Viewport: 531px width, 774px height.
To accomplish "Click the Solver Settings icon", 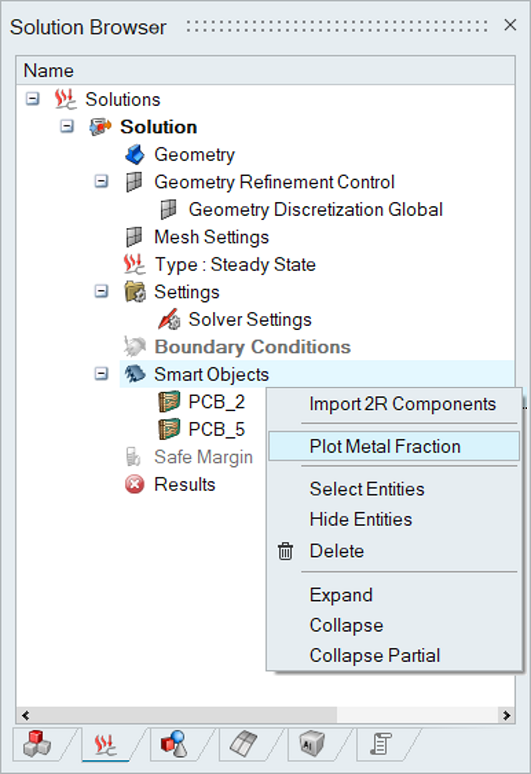I will 169,319.
